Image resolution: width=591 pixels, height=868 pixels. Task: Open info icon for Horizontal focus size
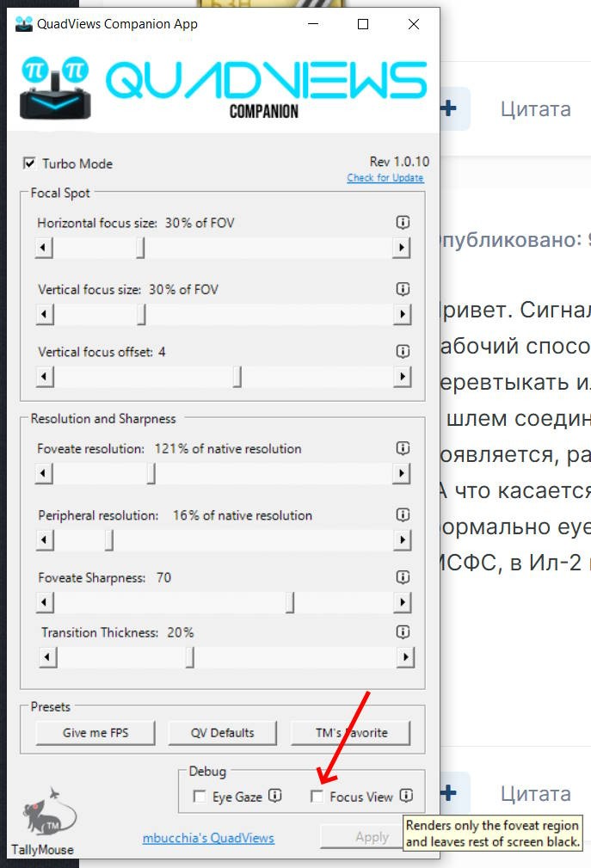403,222
